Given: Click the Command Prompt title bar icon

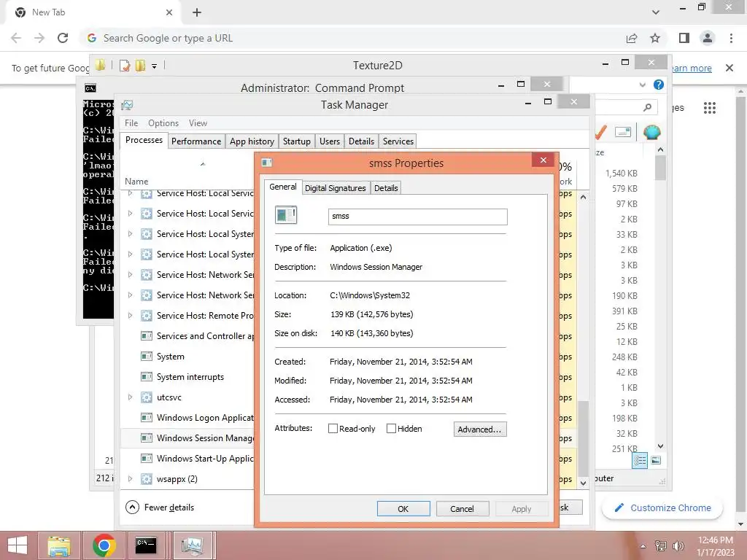Looking at the screenshot, I should tap(90, 88).
